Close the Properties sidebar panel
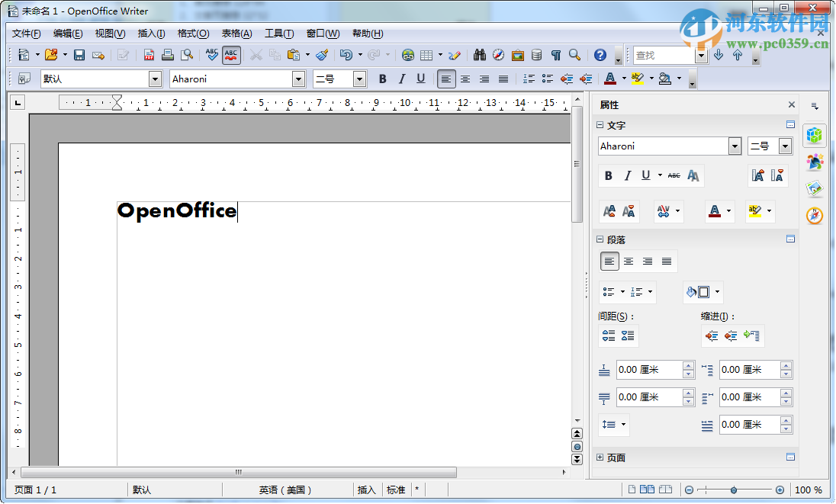Viewport: 836px width, 504px height. click(791, 104)
